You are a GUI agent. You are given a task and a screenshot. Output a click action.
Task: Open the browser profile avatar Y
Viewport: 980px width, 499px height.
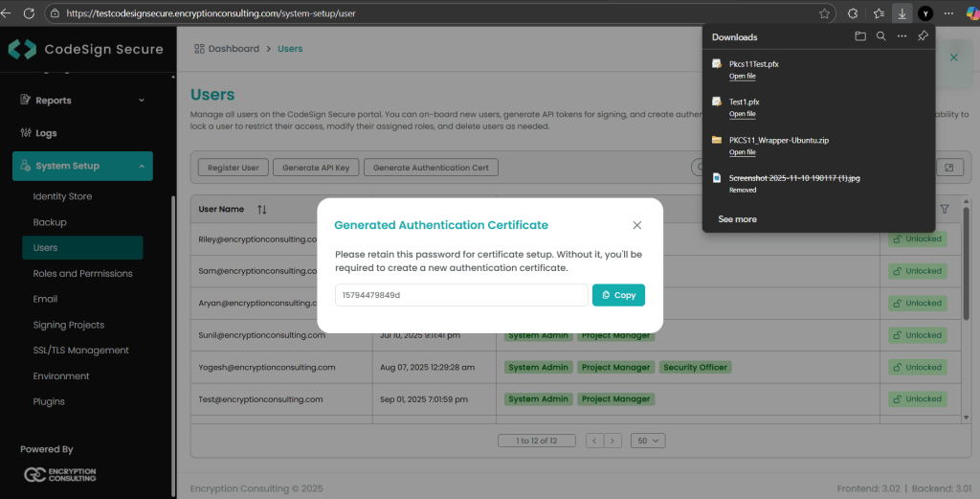[x=925, y=13]
